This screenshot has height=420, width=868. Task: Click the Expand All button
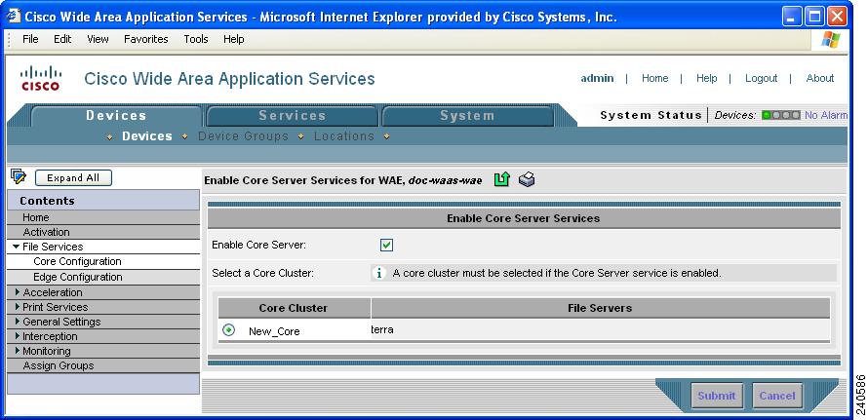[x=73, y=177]
